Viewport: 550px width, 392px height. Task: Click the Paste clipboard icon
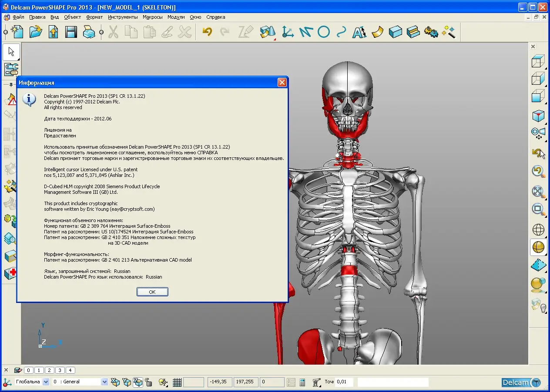point(149,32)
